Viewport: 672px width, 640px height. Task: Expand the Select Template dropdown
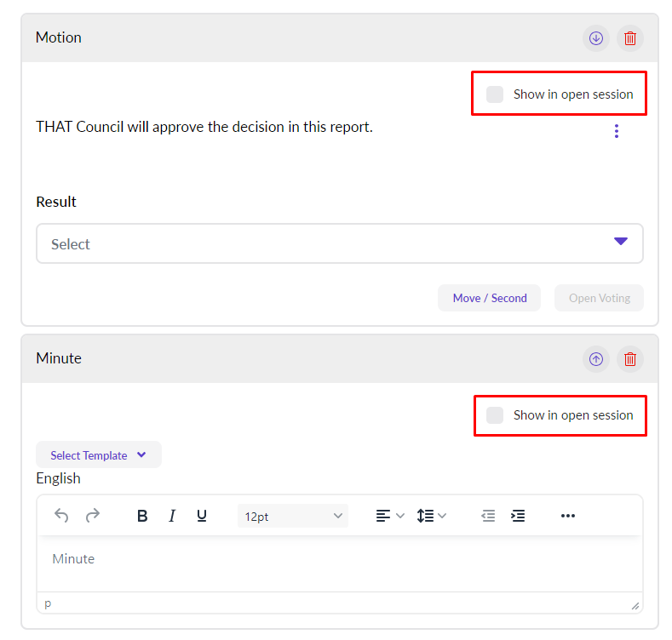[98, 455]
